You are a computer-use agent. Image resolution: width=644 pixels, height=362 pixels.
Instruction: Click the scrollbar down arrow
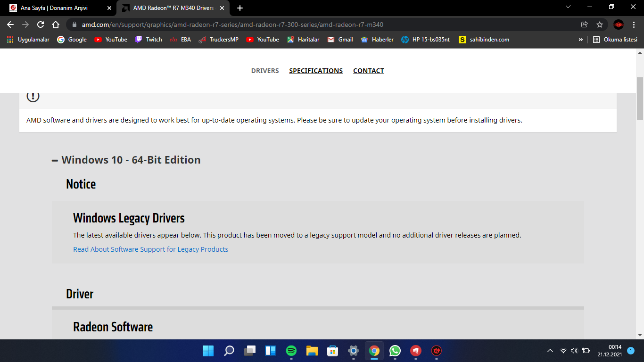point(640,335)
